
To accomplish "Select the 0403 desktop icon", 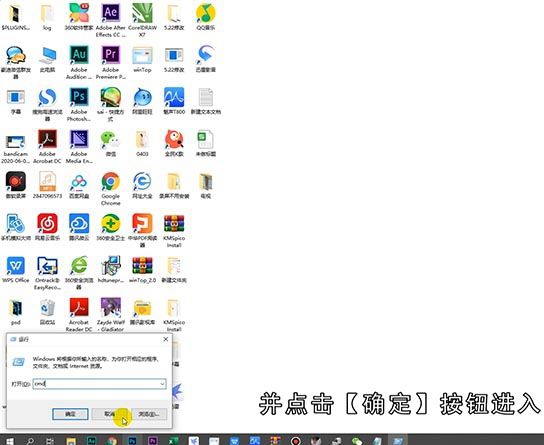I will click(142, 143).
